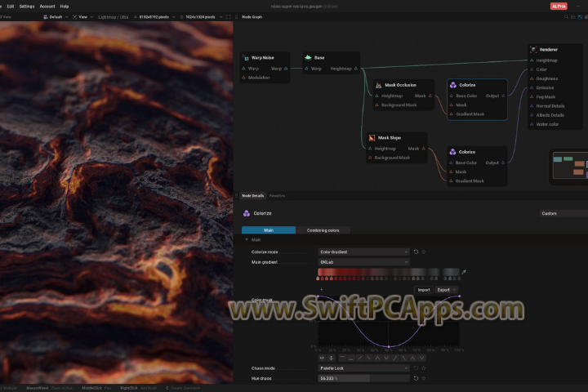Click the ALPHA badge button

click(x=559, y=7)
